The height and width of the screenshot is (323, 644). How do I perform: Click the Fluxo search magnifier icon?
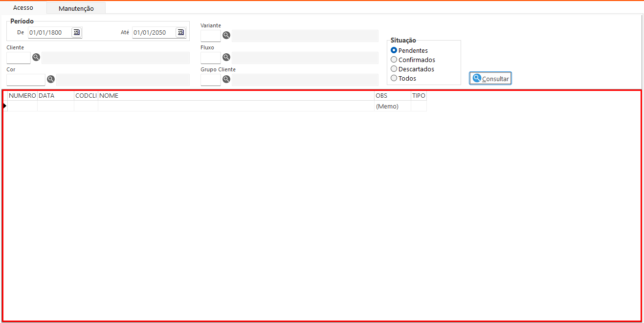[x=226, y=58]
